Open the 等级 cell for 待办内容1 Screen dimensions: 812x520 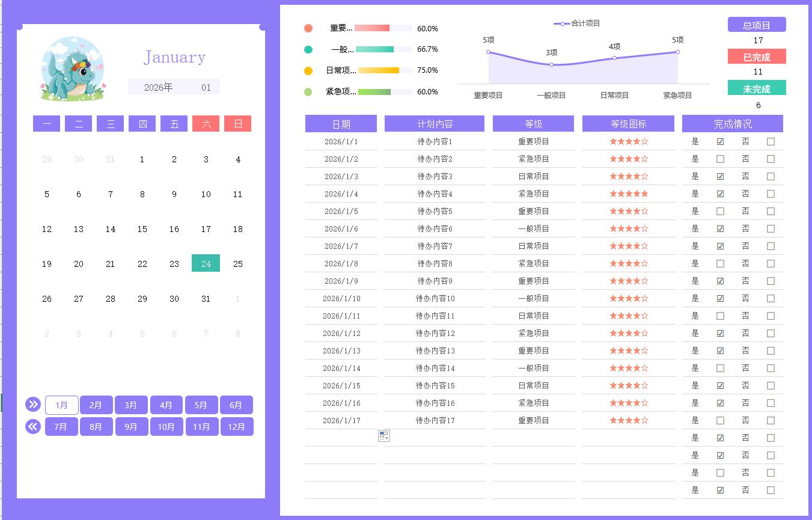click(533, 142)
